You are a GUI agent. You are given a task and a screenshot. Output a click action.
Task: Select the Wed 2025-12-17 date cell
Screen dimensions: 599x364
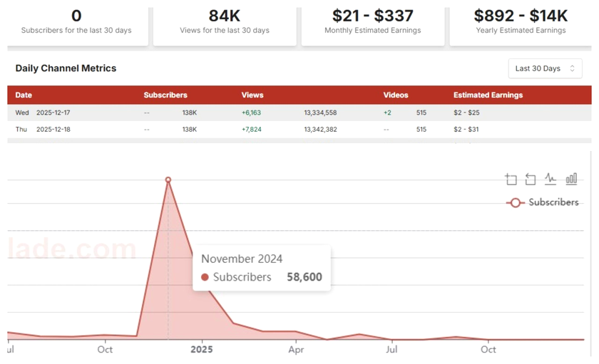(43, 113)
